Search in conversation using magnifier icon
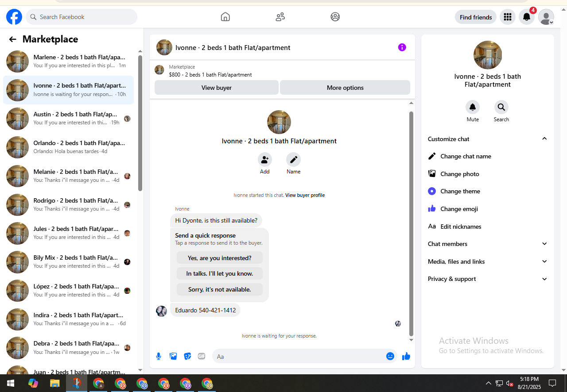567x392 pixels. coord(501,107)
